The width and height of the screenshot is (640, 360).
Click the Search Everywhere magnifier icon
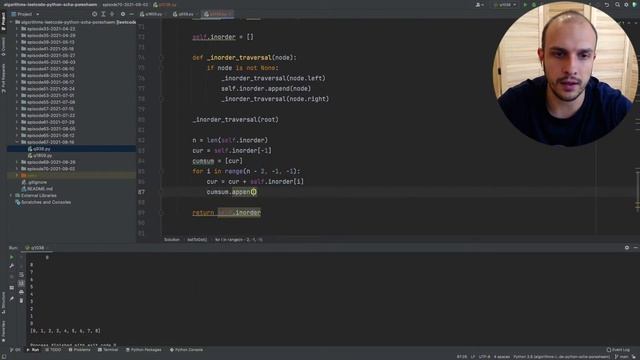(617, 4)
